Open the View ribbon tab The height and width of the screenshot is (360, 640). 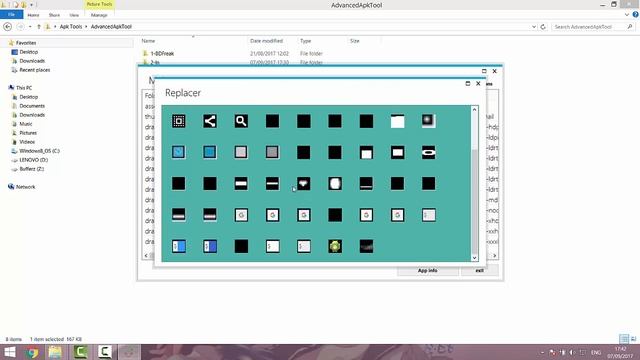74,15
